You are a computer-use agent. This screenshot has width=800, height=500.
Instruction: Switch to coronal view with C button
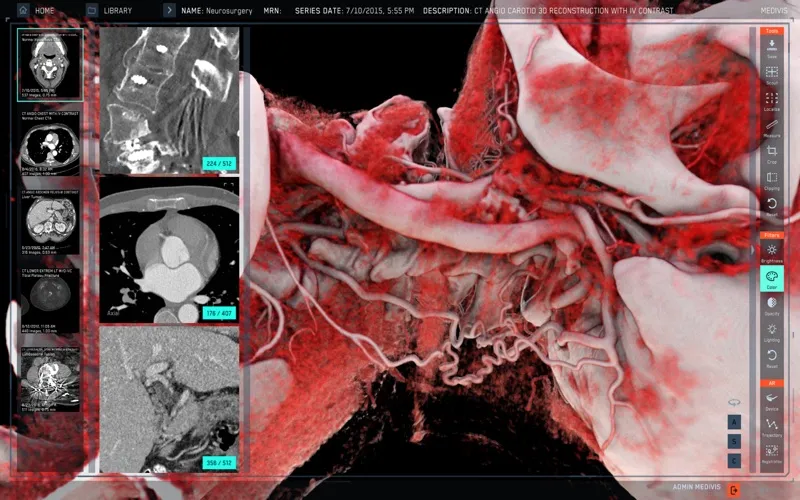pos(734,461)
